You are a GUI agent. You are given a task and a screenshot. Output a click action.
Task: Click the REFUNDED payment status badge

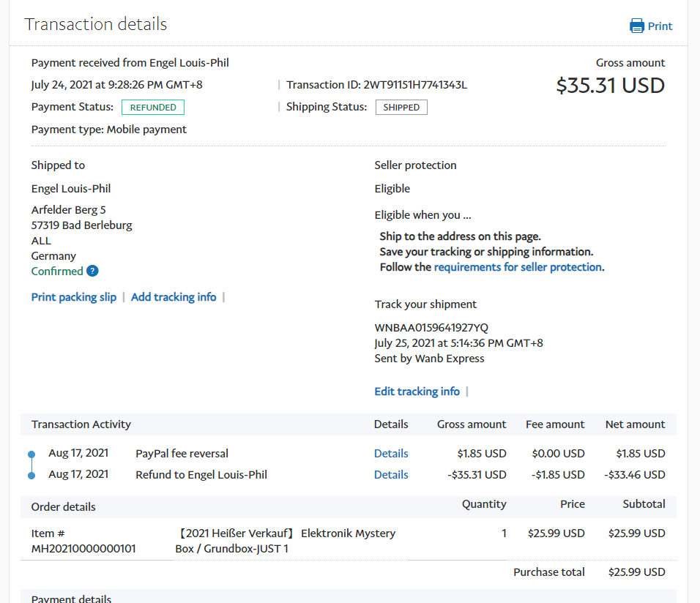[153, 108]
